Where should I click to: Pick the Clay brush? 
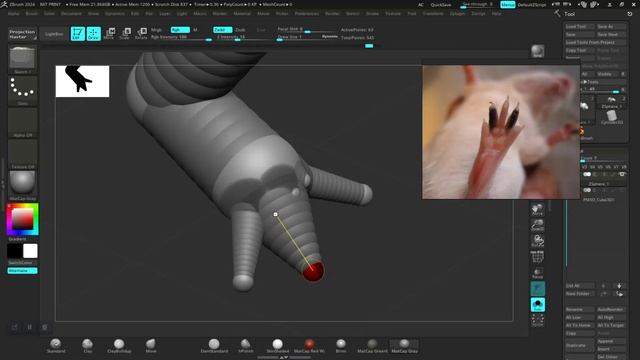[x=87, y=345]
